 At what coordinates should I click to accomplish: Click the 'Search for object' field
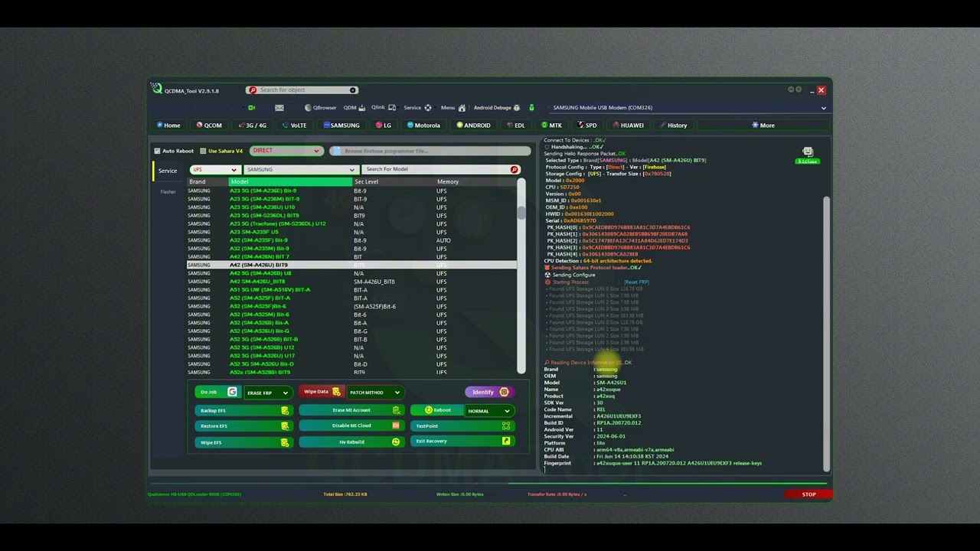303,90
